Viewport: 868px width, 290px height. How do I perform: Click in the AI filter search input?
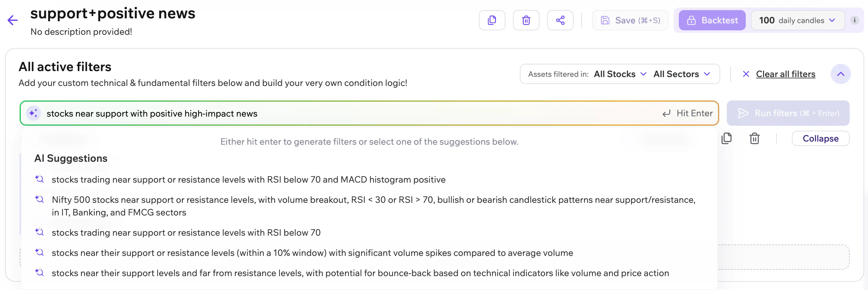point(350,113)
